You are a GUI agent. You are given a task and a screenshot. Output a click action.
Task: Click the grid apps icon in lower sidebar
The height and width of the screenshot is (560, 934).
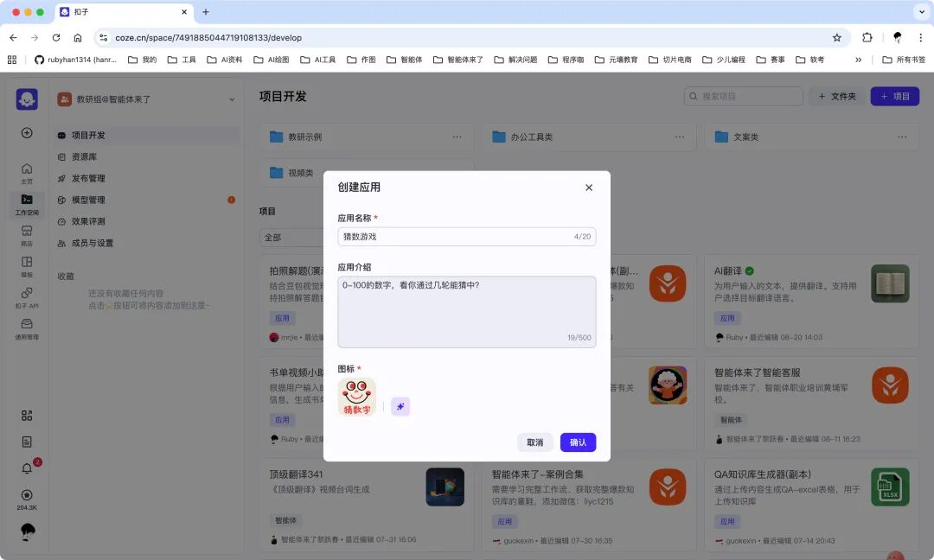27,416
